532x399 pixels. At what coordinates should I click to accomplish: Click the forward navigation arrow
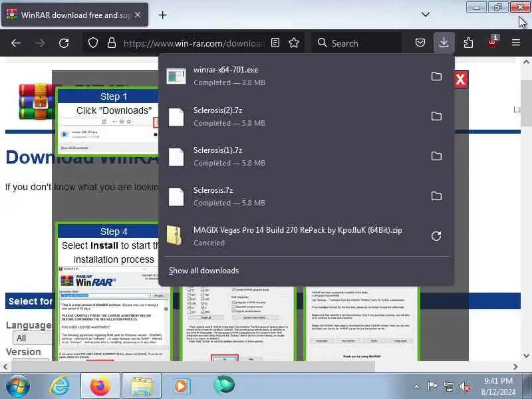click(x=40, y=43)
